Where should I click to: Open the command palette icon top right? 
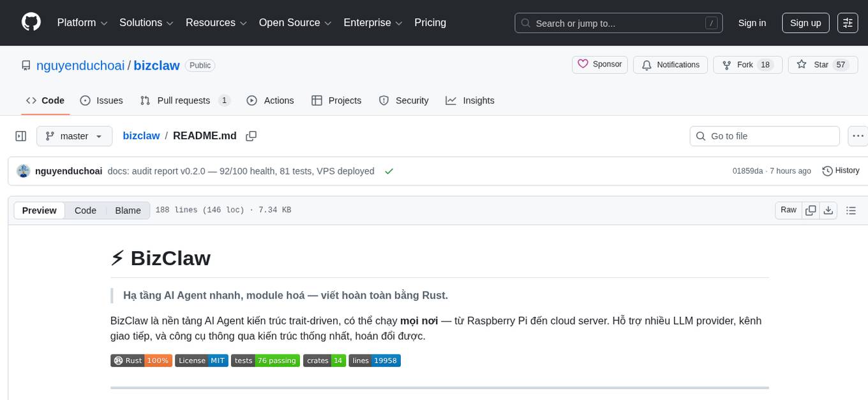pos(848,22)
